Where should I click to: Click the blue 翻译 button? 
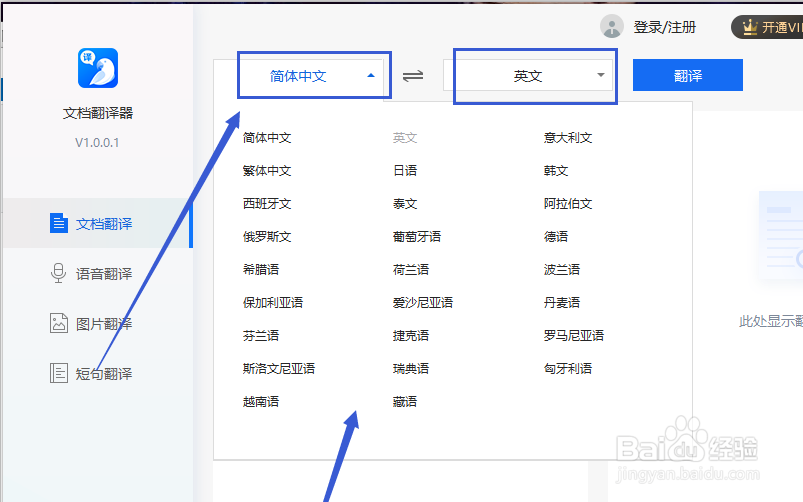click(x=688, y=75)
